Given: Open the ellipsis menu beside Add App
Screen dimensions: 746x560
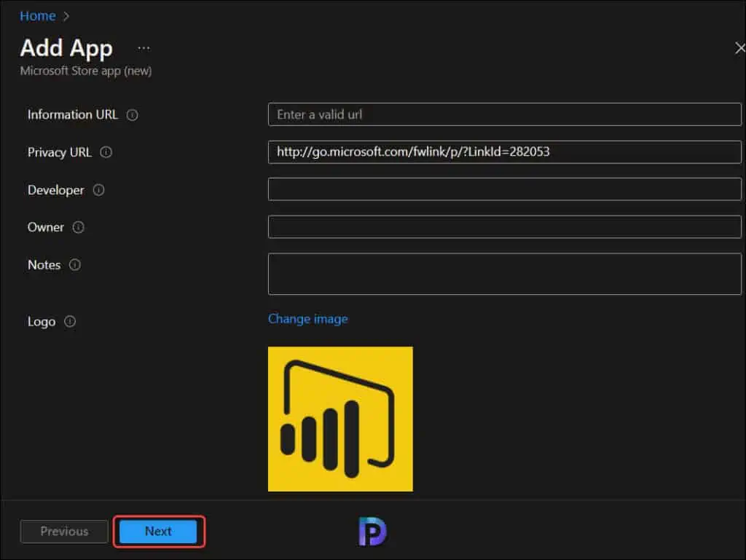Looking at the screenshot, I should coord(144,48).
